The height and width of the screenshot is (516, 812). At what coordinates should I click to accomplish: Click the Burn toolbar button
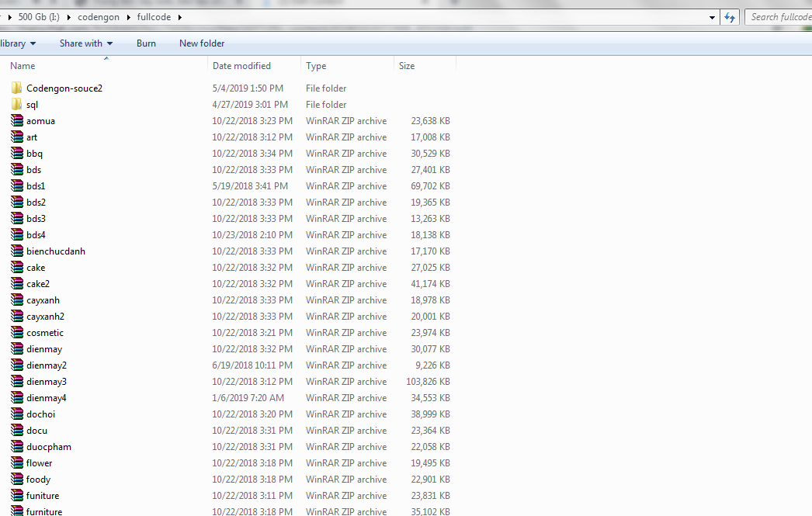pos(146,43)
